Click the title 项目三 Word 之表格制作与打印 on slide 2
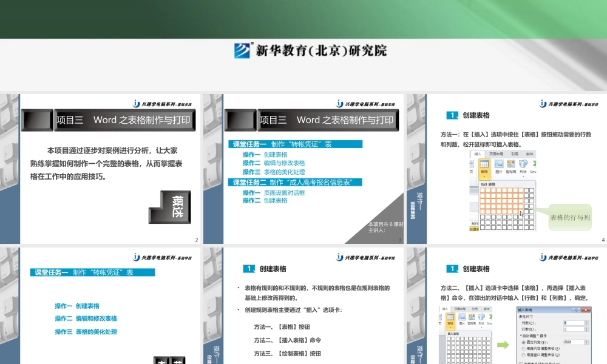The image size is (607, 364). point(123,120)
